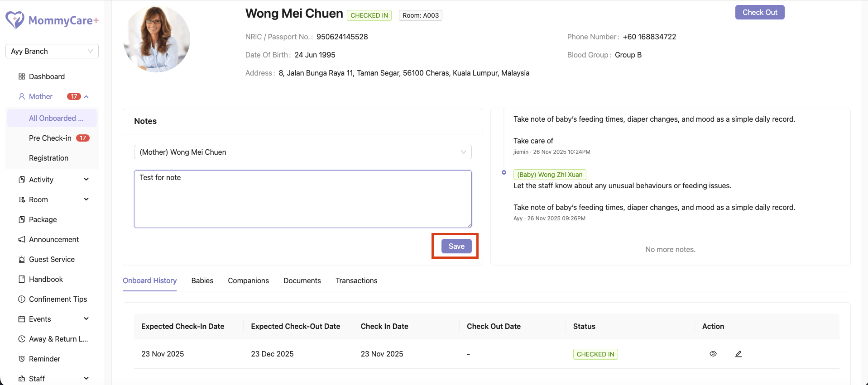Viewport: 868px width, 385px height.
Task: Switch to the Transactions tab
Action: [x=356, y=280]
